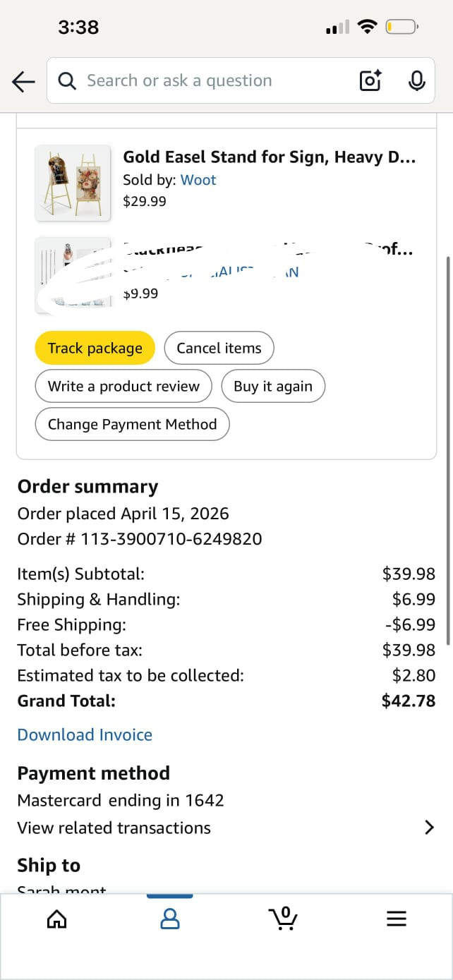Viewport: 453px width, 980px height.
Task: Open camera lens search icon
Action: point(371,81)
